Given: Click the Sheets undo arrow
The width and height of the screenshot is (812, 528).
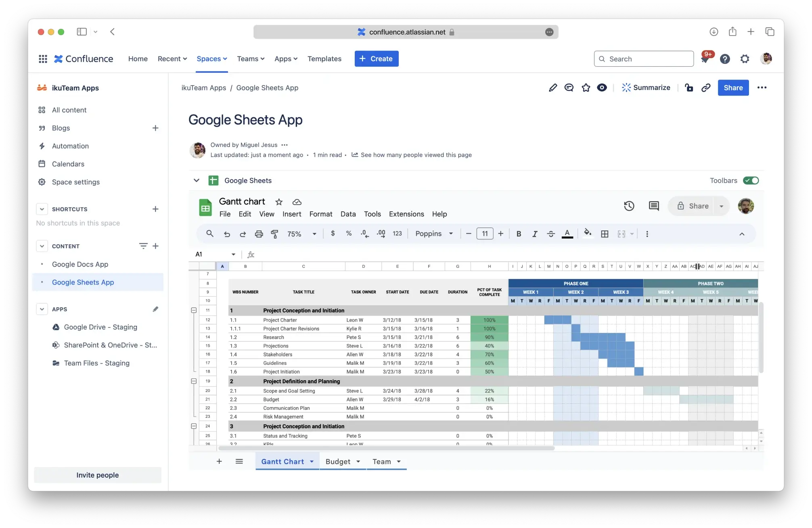Looking at the screenshot, I should tap(227, 234).
